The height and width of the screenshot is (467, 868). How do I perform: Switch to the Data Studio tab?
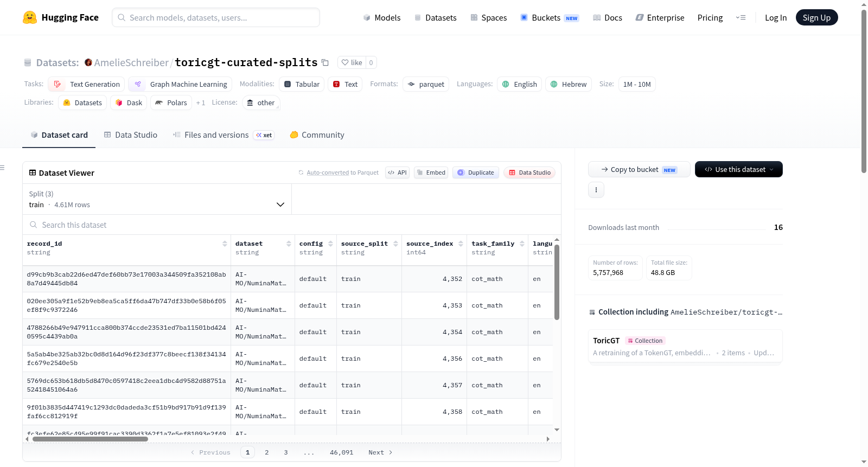pyautogui.click(x=131, y=135)
